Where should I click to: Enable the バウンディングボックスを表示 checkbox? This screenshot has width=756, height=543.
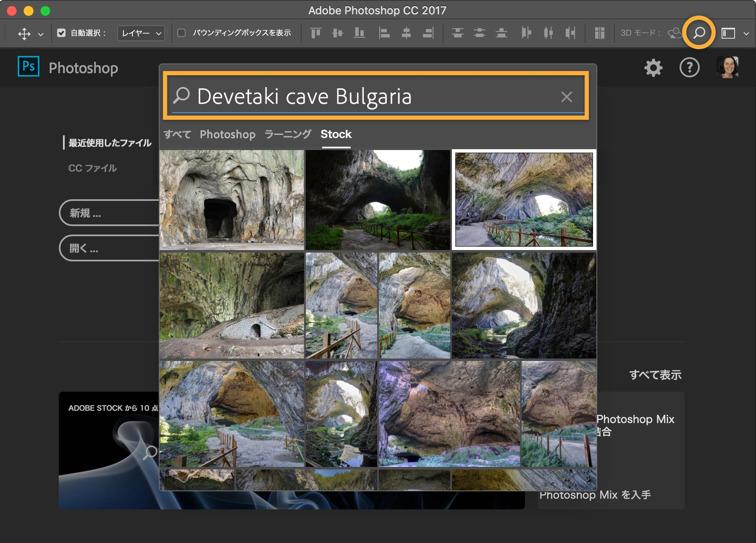181,33
